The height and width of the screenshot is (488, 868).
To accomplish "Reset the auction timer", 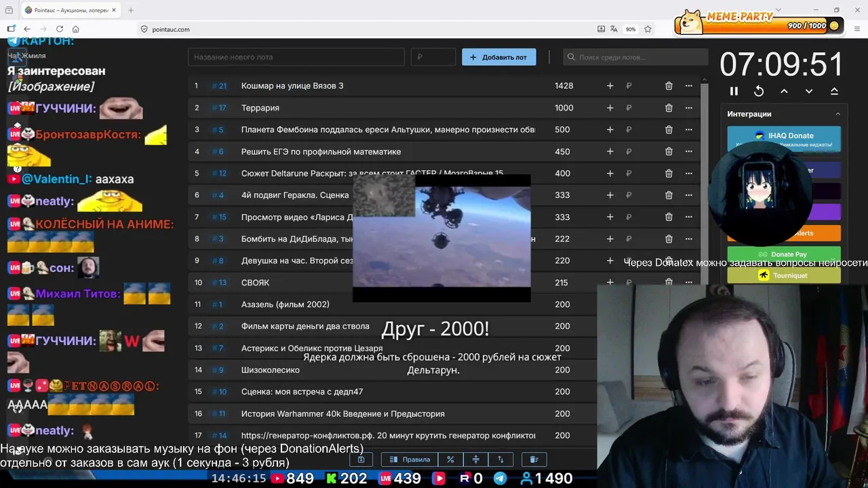I will (x=759, y=91).
